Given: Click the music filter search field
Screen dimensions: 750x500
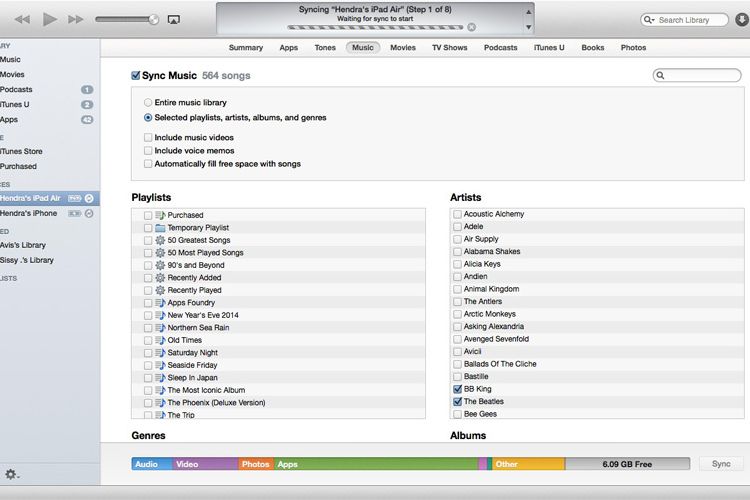Looking at the screenshot, I should click(697, 75).
